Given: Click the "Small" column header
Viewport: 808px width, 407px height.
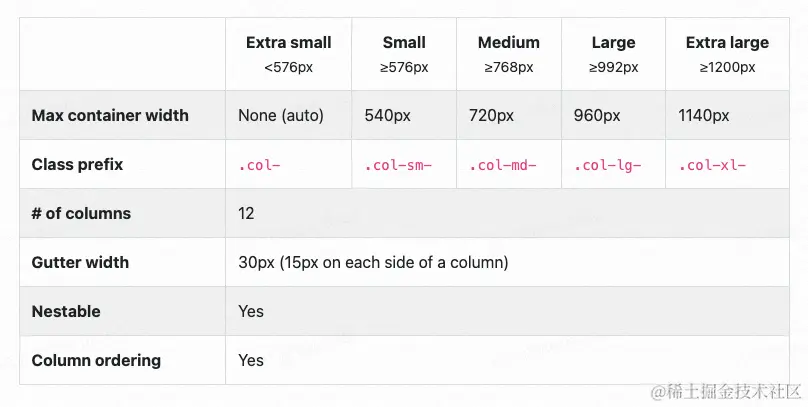Looking at the screenshot, I should tap(404, 43).
